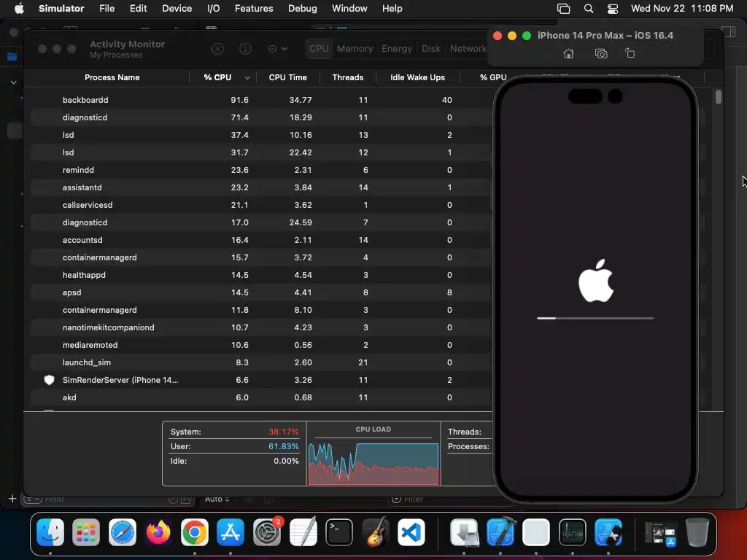Select the SimRenderServer process row
Viewport: 747px width, 560px height.
point(261,380)
